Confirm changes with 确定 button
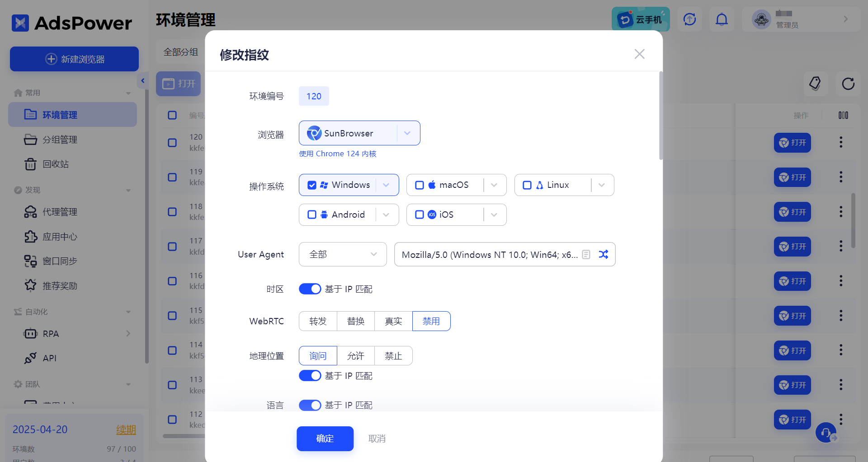The image size is (868, 462). [x=325, y=439]
